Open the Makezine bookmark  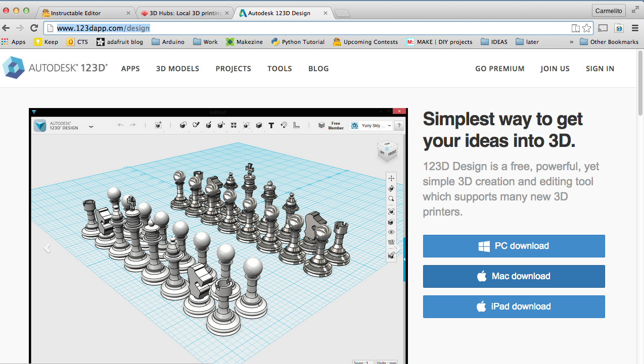[245, 42]
